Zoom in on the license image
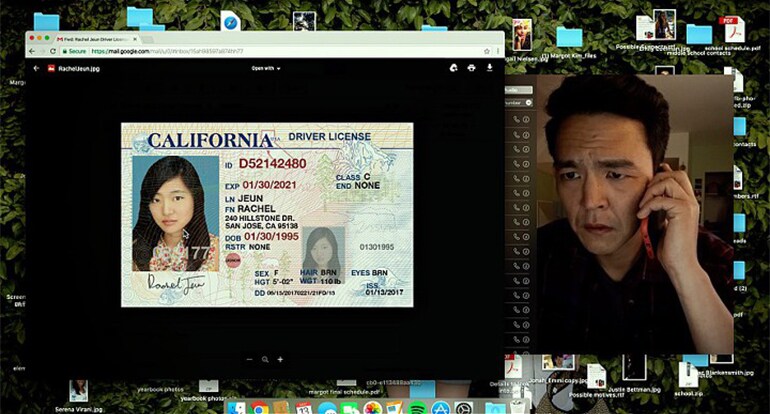770x414 pixels. click(x=280, y=359)
